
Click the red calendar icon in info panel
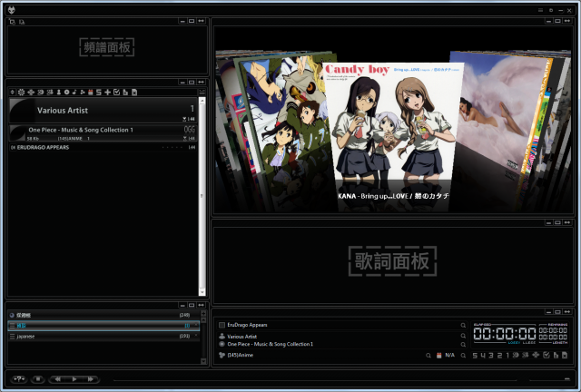point(439,356)
